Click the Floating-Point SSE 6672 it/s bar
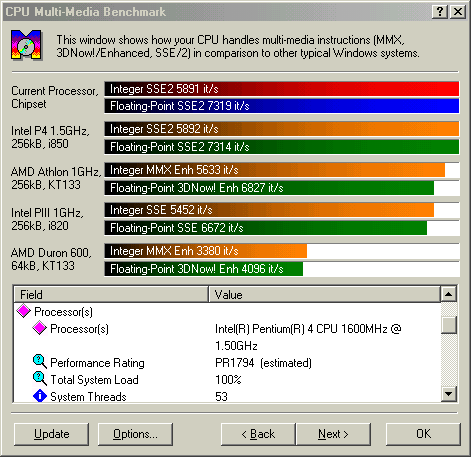This screenshot has width=471, height=457. pyautogui.click(x=266, y=228)
